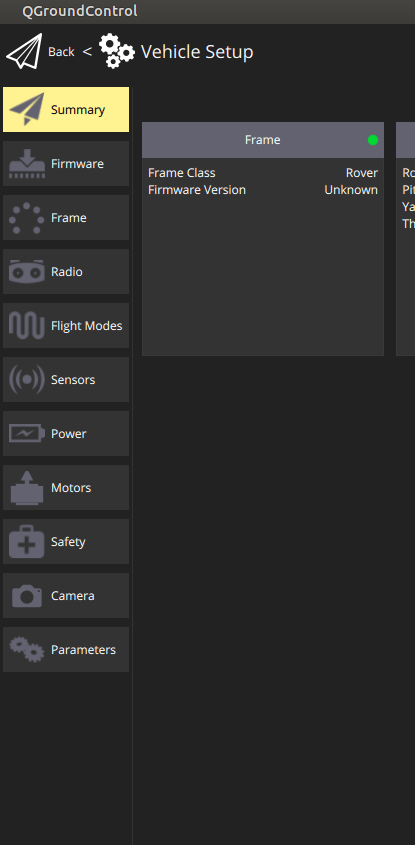
Task: Go to the Firmware setup page
Action: (x=66, y=164)
